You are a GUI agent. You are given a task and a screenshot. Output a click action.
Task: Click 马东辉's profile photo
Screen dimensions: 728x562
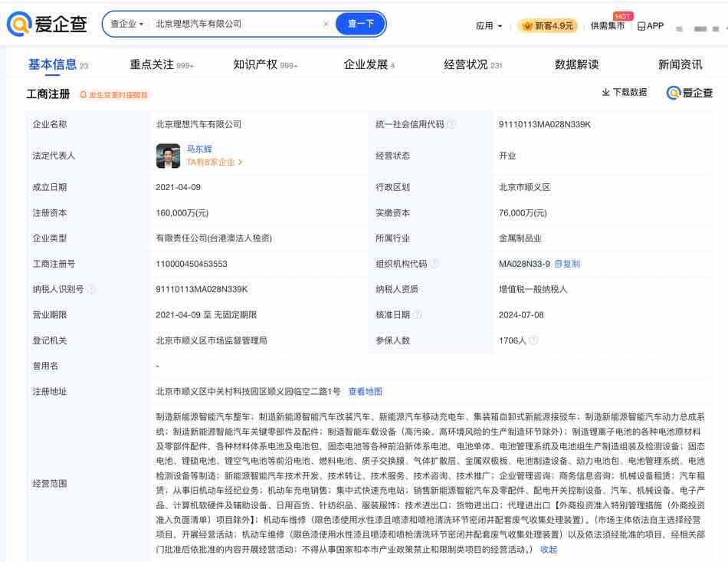point(168,156)
